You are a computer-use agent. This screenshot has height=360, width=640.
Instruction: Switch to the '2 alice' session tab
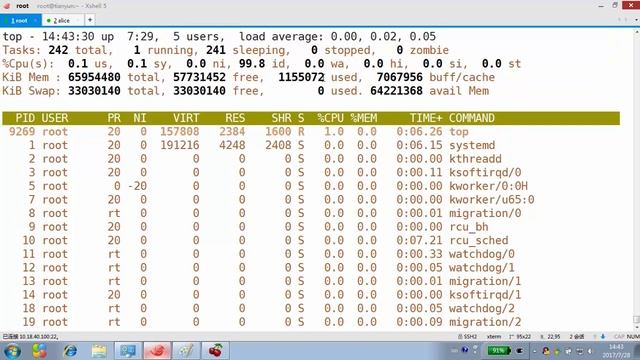62,20
